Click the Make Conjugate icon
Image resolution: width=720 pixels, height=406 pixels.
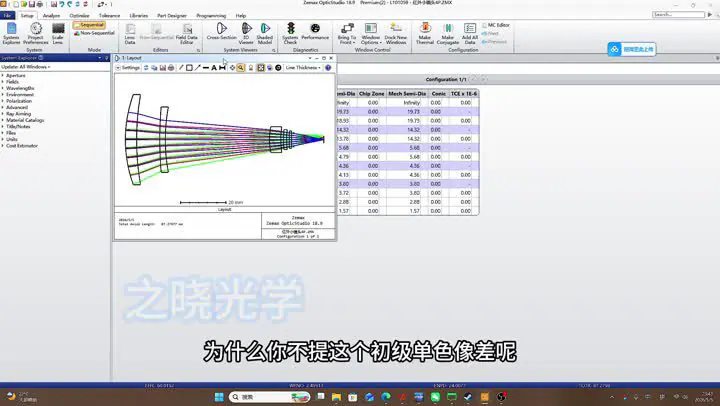point(448,33)
